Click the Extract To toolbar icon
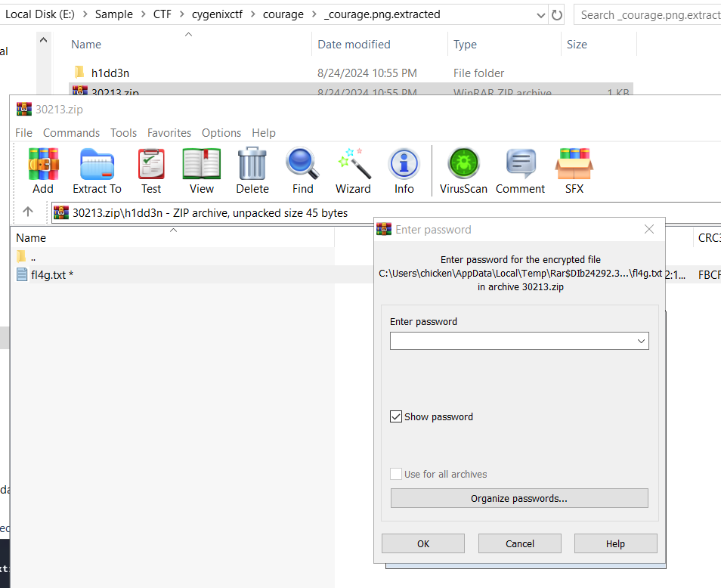Image resolution: width=721 pixels, height=588 pixels. (x=97, y=164)
